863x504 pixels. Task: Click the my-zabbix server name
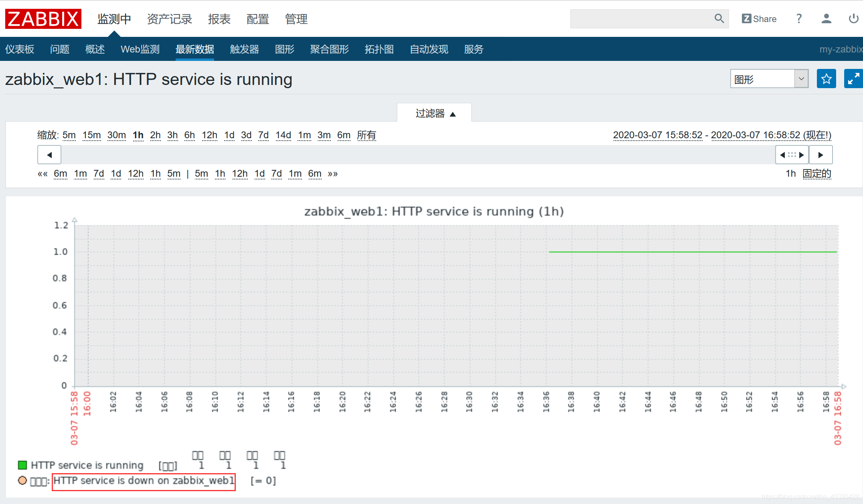tap(841, 49)
